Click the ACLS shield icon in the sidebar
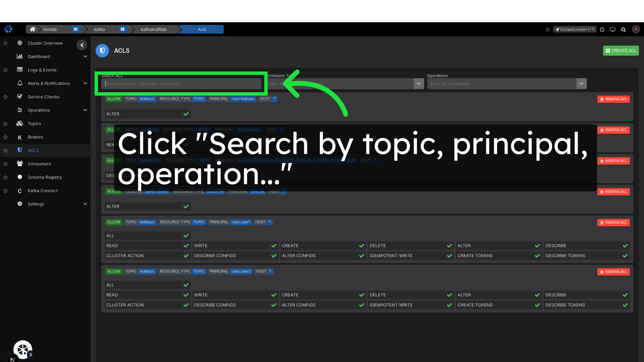 coord(20,150)
